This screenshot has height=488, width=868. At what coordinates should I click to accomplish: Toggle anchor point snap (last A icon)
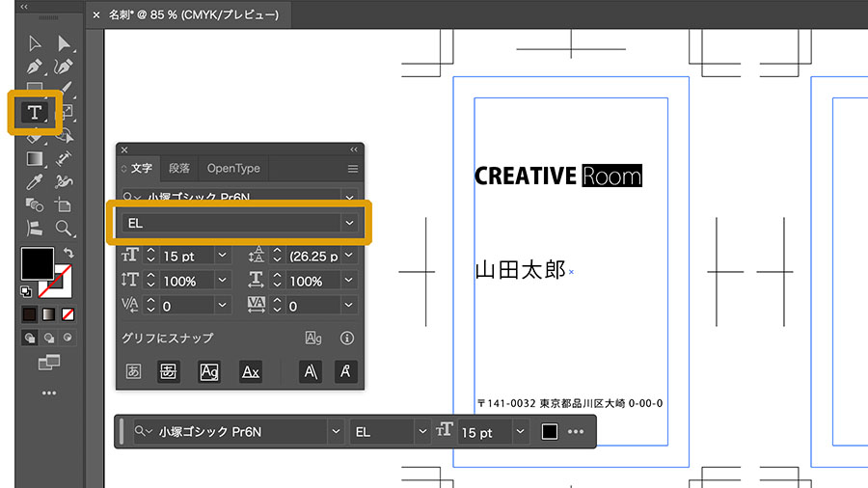345,371
